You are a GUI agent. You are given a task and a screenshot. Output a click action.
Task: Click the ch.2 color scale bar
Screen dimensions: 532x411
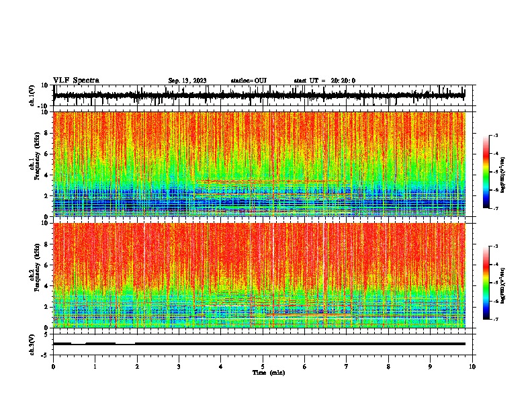coord(486,283)
